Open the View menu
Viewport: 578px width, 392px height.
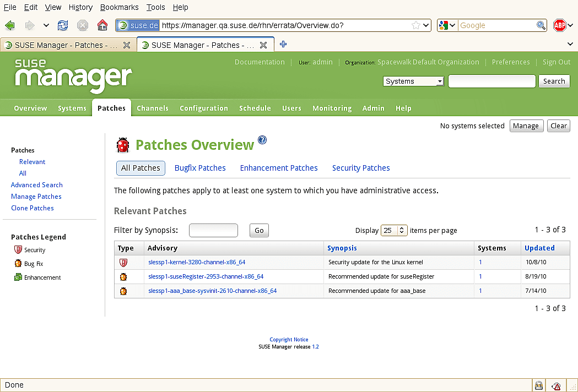(53, 7)
